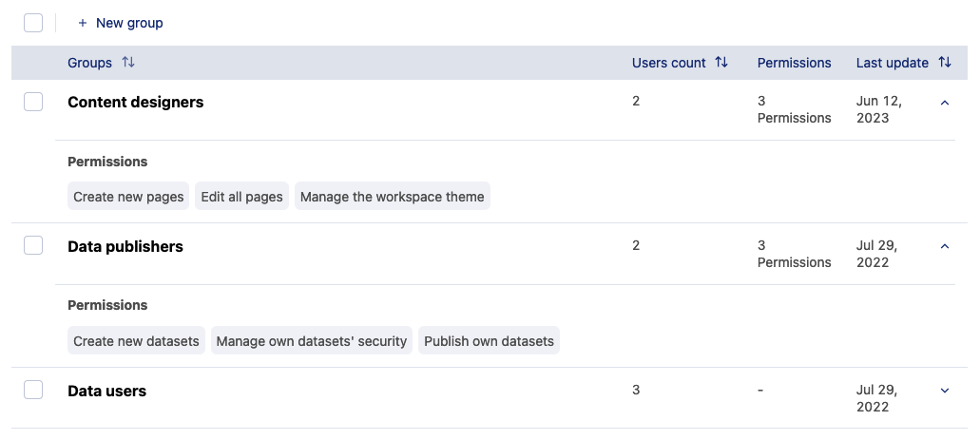Click the plus icon for New group
The image size is (980, 440).
click(83, 23)
